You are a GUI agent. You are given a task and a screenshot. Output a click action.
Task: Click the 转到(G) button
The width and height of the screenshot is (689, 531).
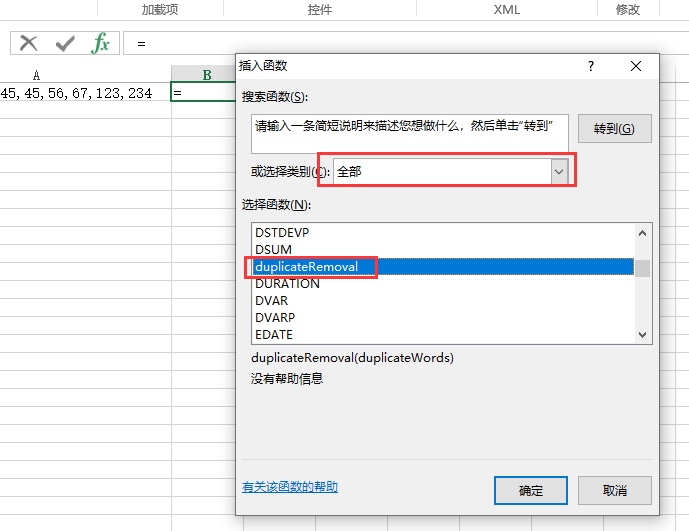tap(614, 129)
